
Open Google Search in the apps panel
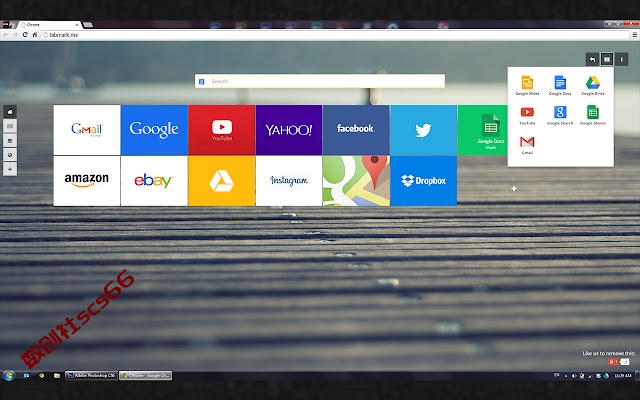(560, 115)
